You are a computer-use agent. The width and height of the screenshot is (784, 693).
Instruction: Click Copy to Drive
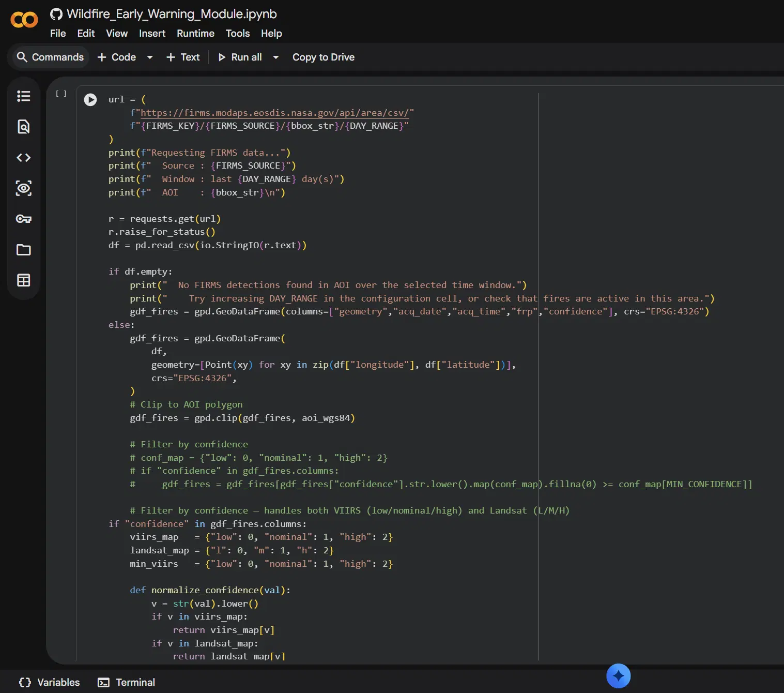pos(324,57)
